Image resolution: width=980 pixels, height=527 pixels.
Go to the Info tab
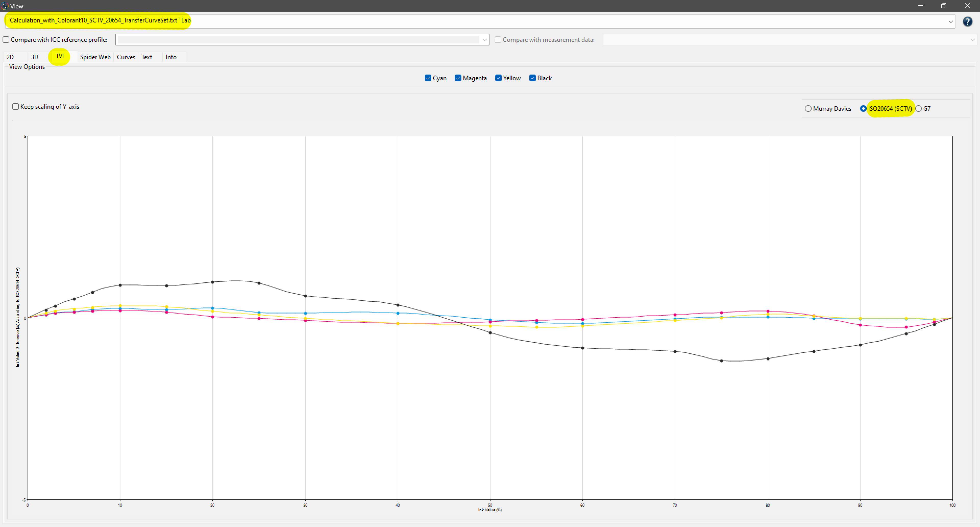pos(171,57)
